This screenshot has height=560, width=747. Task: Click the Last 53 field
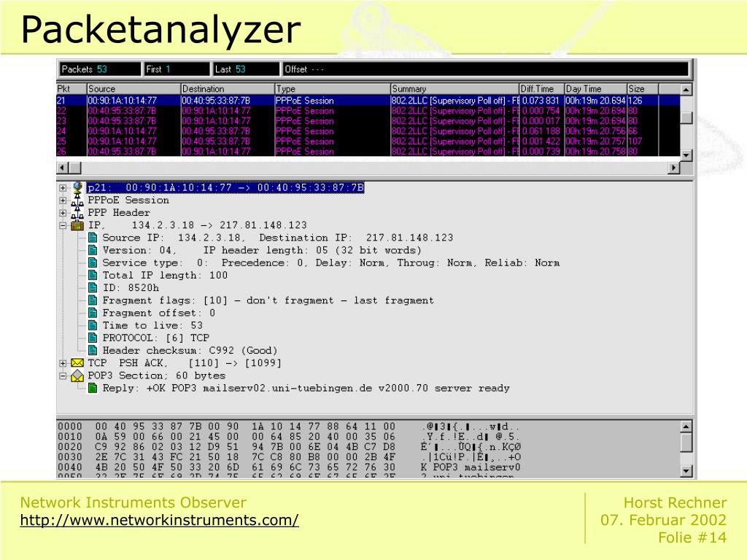point(245,69)
